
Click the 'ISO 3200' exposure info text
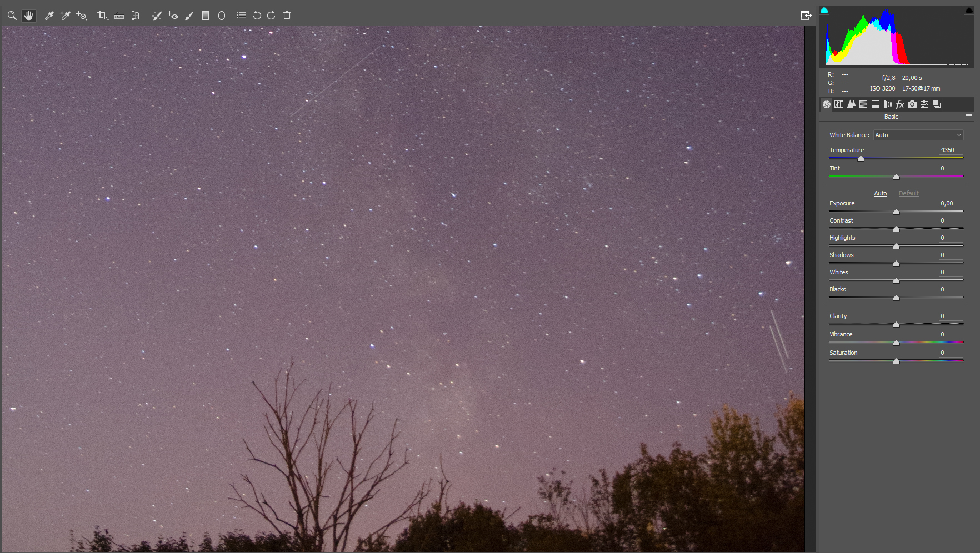pos(882,88)
